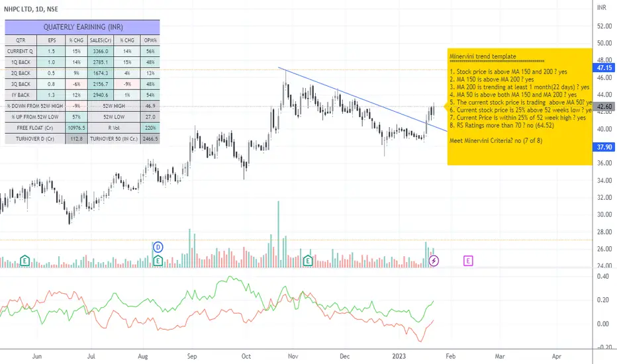Click the 36.00 price axis label
The width and height of the screenshot is (617, 364).
tap(604, 163)
